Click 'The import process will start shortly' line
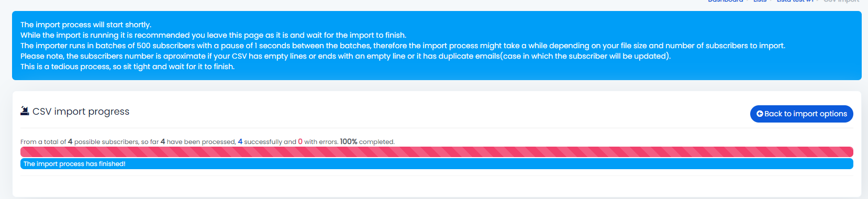The height and width of the screenshot is (199, 868). click(86, 25)
